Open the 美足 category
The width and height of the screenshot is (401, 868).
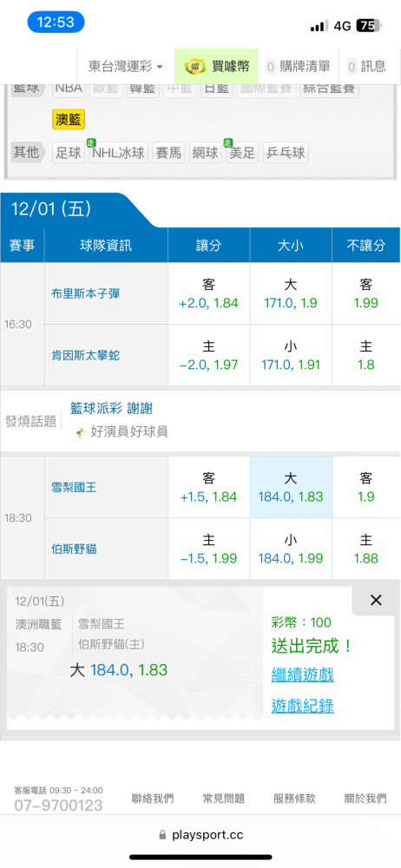point(242,152)
